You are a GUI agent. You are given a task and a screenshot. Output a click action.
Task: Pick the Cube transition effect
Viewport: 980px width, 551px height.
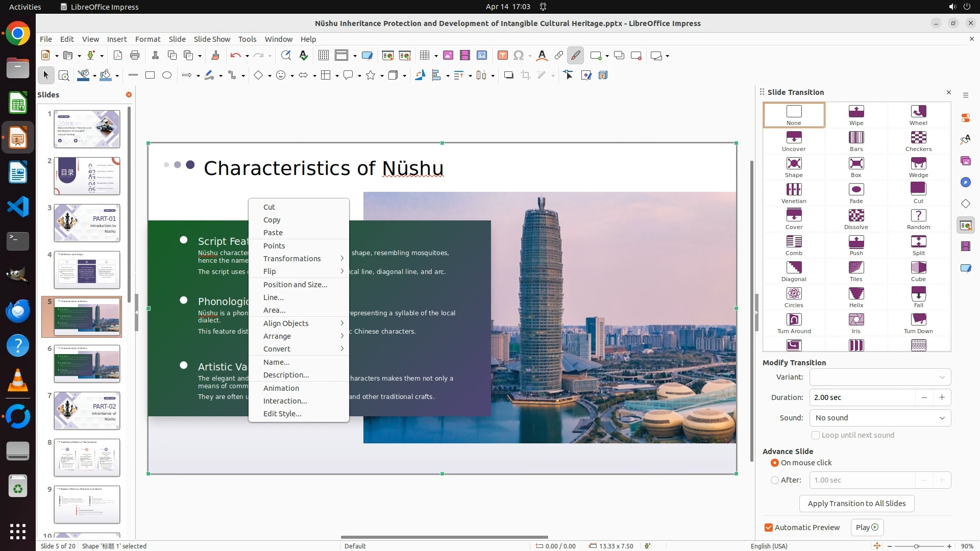click(918, 271)
